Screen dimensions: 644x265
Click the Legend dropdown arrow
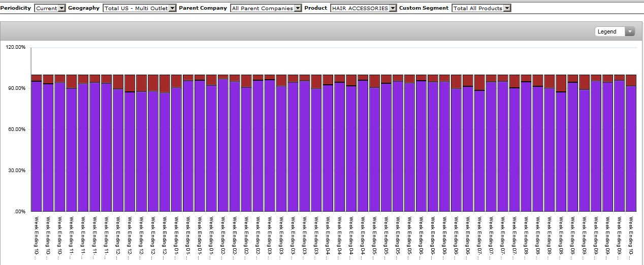630,31
